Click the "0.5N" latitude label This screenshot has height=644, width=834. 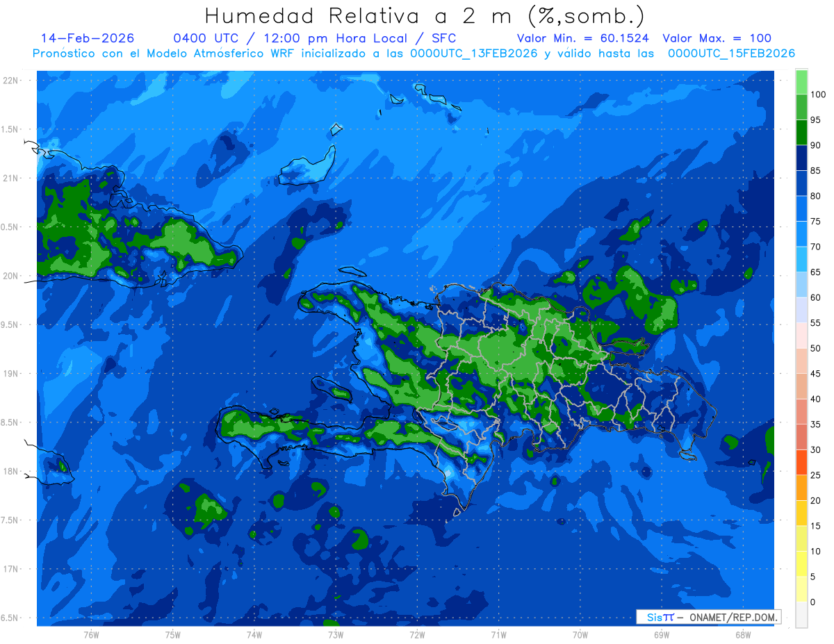[10, 227]
